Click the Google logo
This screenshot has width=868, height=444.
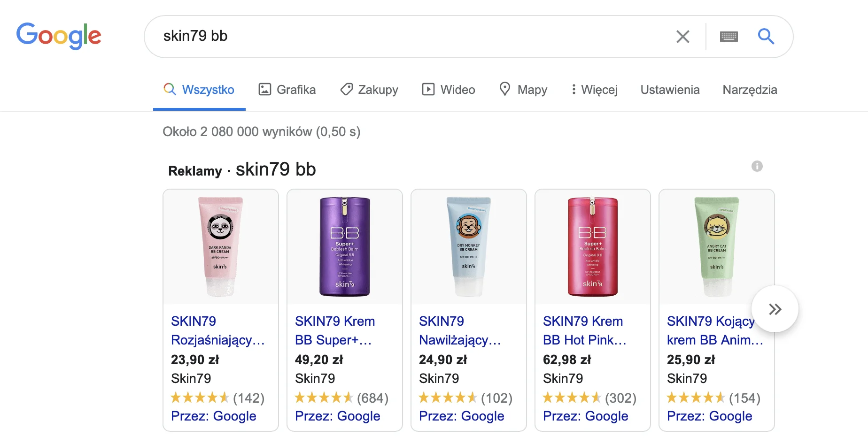59,36
